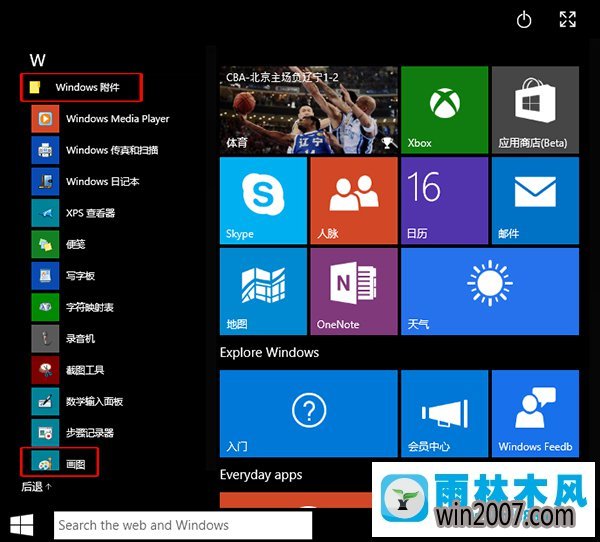Collapse the Windows 附件 folder
The width and height of the screenshot is (600, 542).
coord(82,87)
